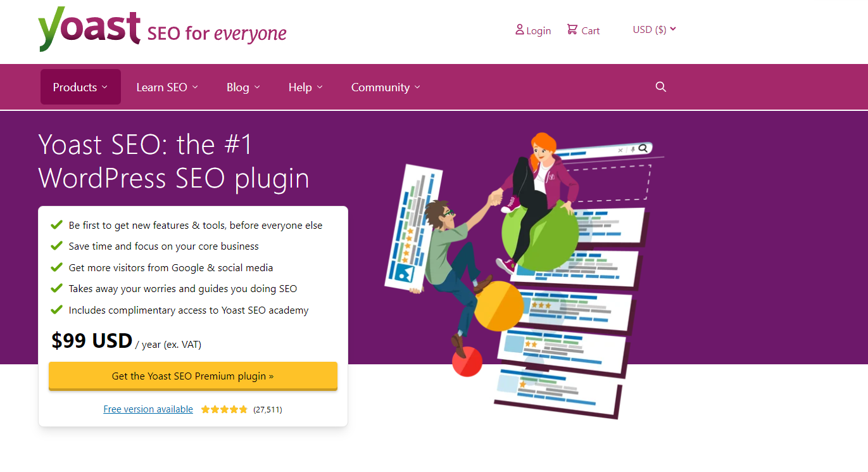Expand the Help menu
Image resolution: width=868 pixels, height=472 pixels.
tap(306, 87)
